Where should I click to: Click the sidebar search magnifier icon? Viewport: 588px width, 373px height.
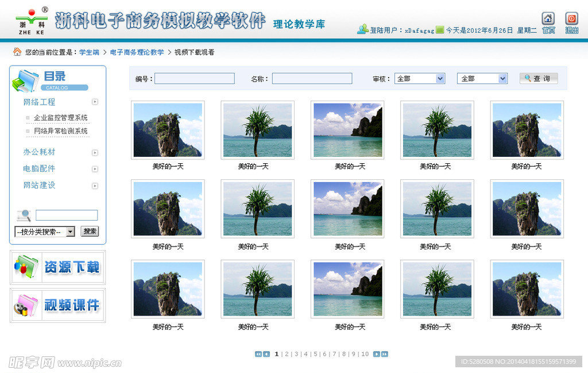coord(24,216)
